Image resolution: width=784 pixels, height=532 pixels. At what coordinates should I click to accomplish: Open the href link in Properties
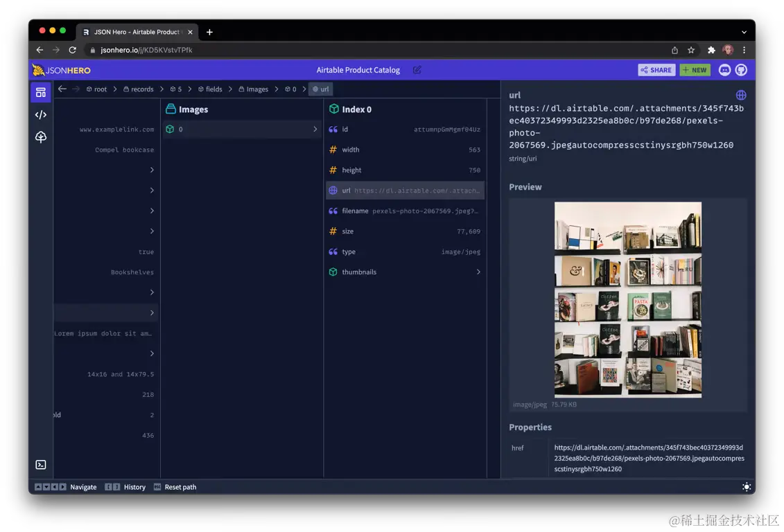point(649,458)
